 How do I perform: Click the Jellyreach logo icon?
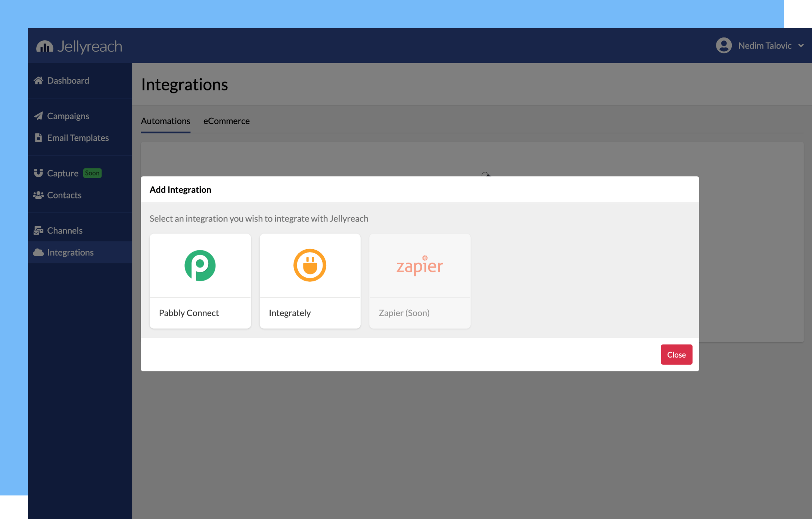[x=44, y=46]
